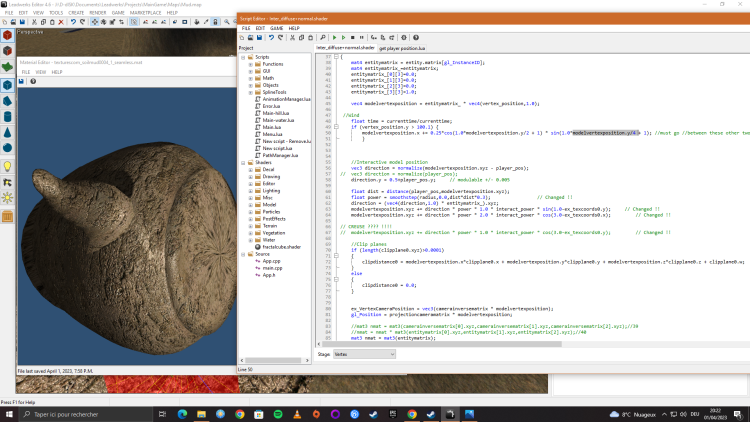750x422 pixels.
Task: Expand the Lighting shader folder
Action: tap(251, 190)
